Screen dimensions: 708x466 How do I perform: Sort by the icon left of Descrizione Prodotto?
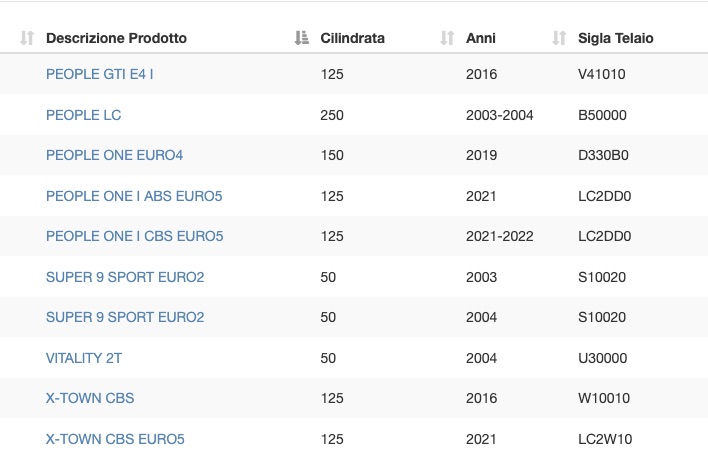[27, 38]
